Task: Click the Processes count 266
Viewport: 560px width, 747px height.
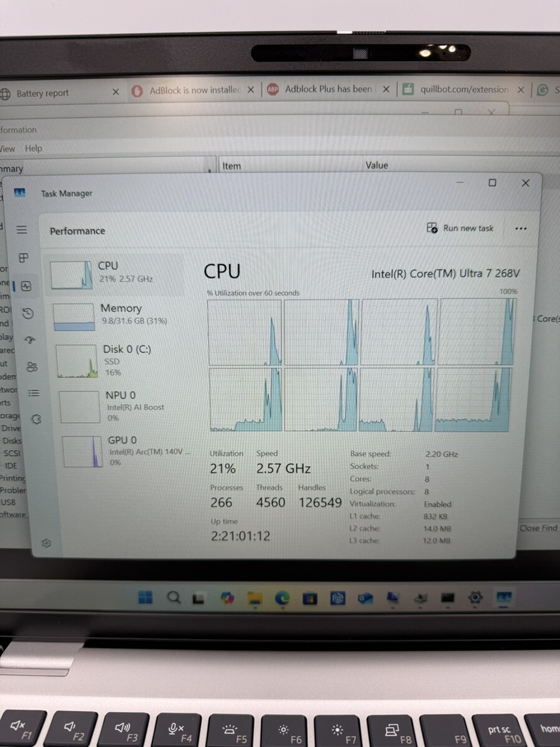Action: 221,502
